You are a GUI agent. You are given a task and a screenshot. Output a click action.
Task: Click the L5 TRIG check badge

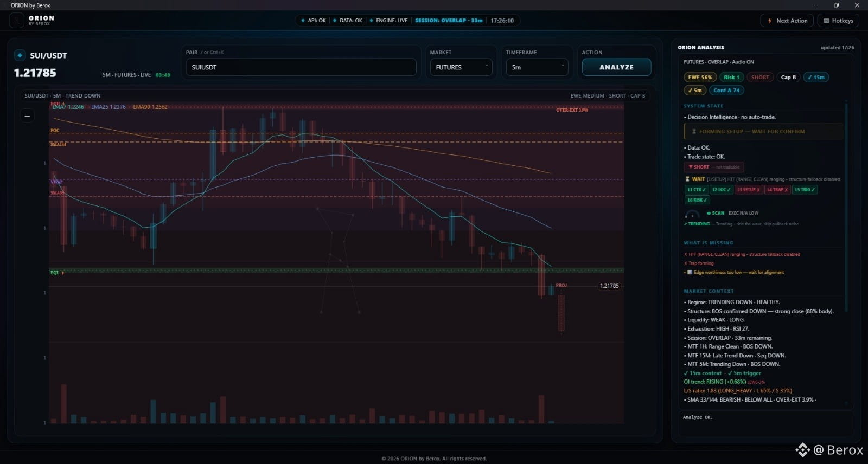pos(805,190)
